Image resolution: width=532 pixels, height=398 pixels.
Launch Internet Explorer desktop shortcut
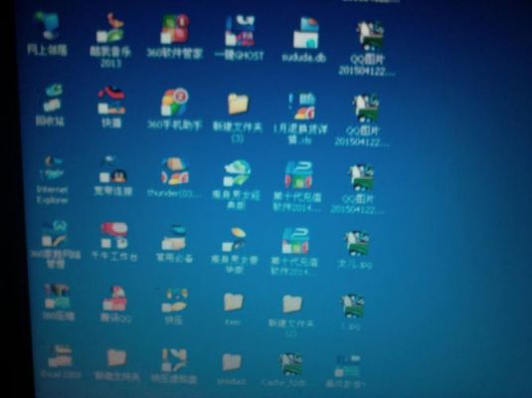pos(52,179)
